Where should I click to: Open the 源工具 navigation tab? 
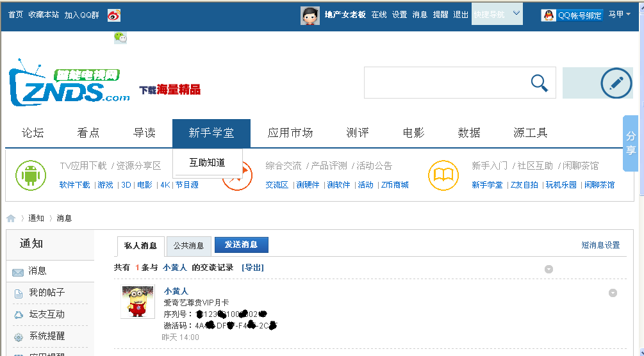pyautogui.click(x=530, y=133)
